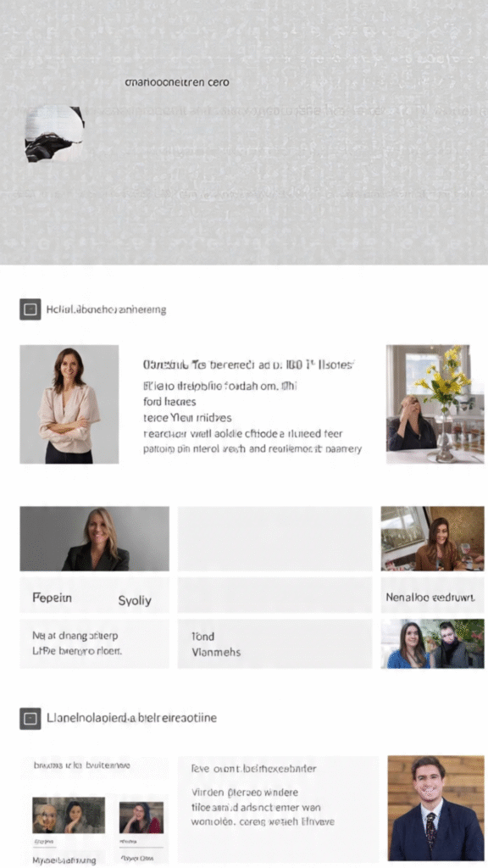
Task: Open the two people outdoors photo
Action: click(433, 644)
